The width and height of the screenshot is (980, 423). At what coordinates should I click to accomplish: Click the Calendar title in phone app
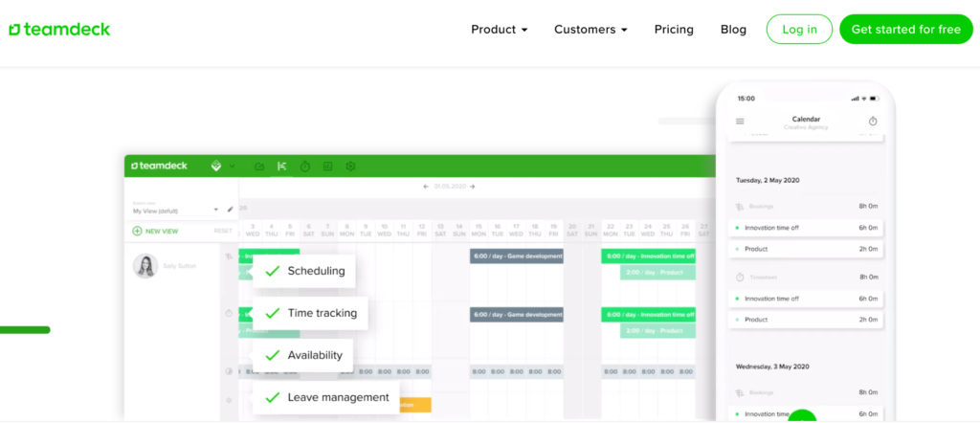pos(806,119)
